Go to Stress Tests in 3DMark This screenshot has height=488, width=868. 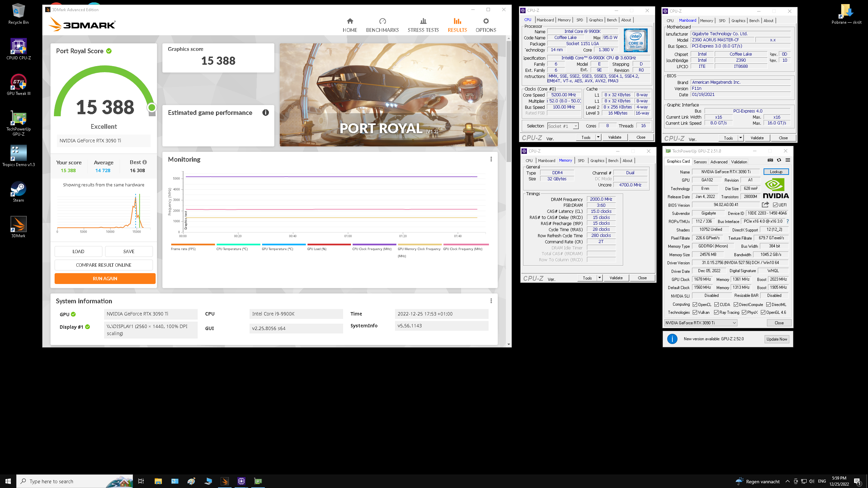[423, 25]
